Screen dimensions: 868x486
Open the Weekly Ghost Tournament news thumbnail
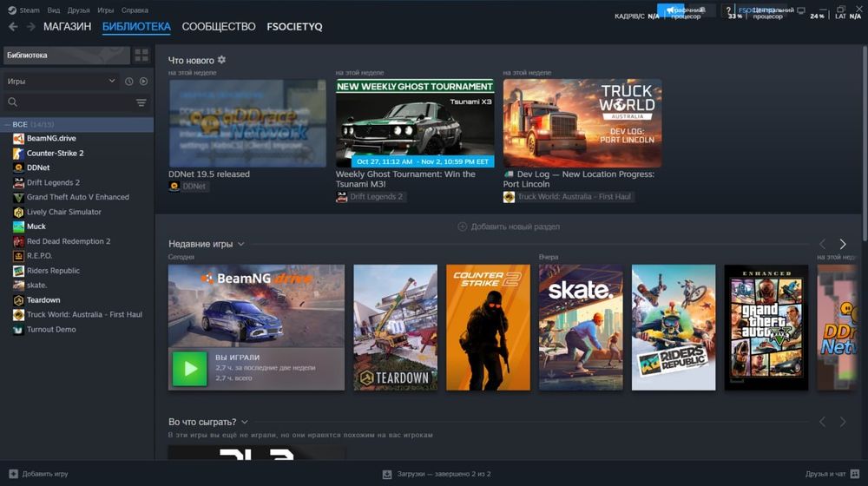(415, 123)
